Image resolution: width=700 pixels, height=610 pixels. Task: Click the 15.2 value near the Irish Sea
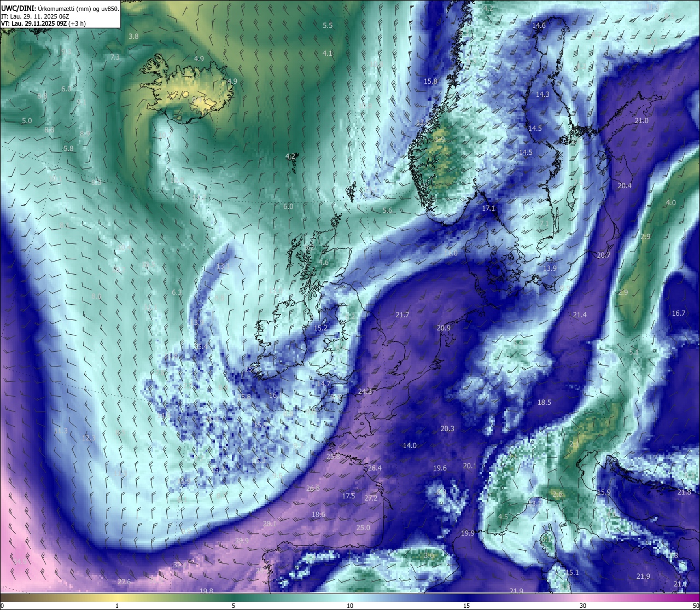[x=320, y=328]
